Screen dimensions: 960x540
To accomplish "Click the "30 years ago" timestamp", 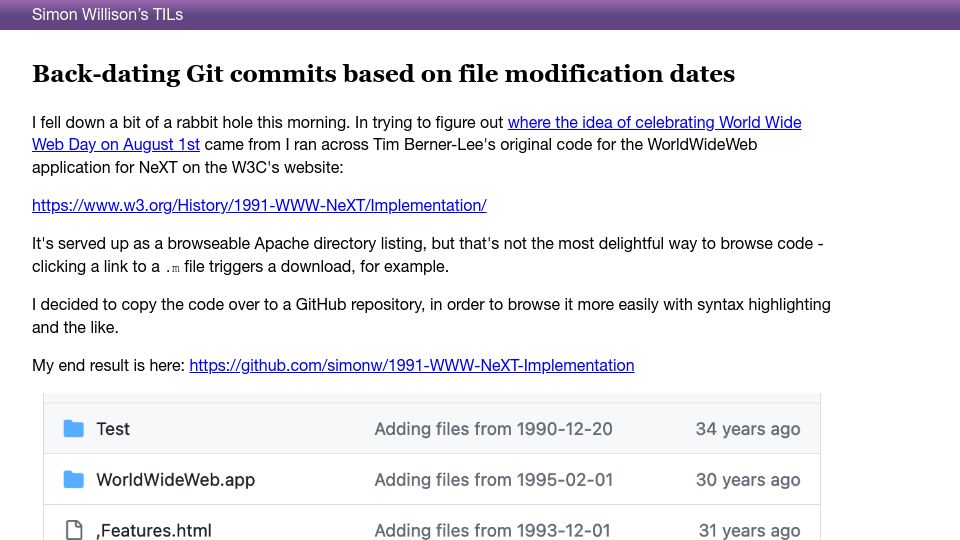I will click(748, 479).
